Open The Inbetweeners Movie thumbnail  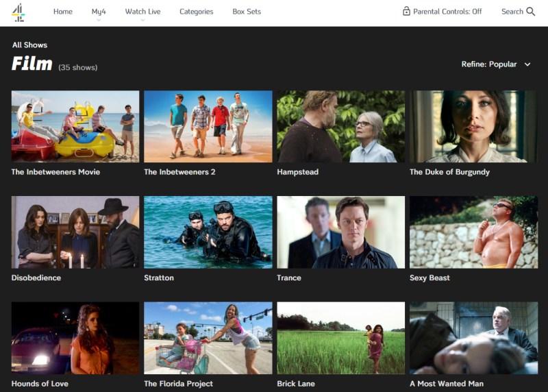[75, 126]
